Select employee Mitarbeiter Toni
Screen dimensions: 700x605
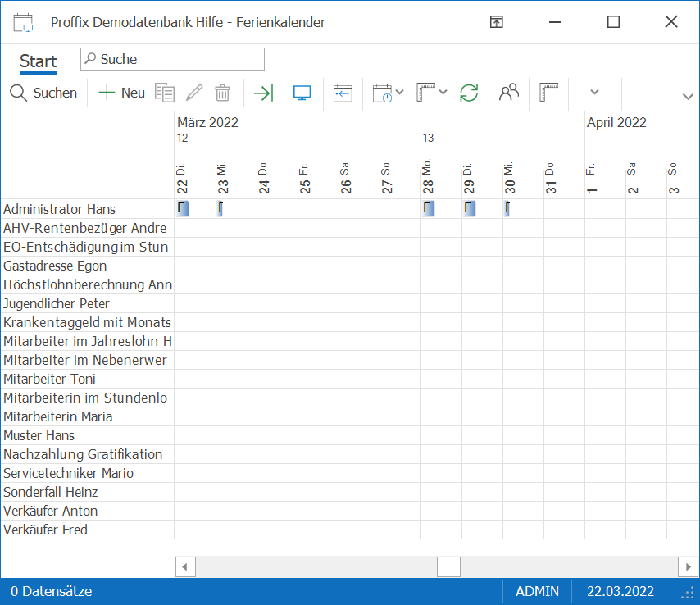[87, 379]
